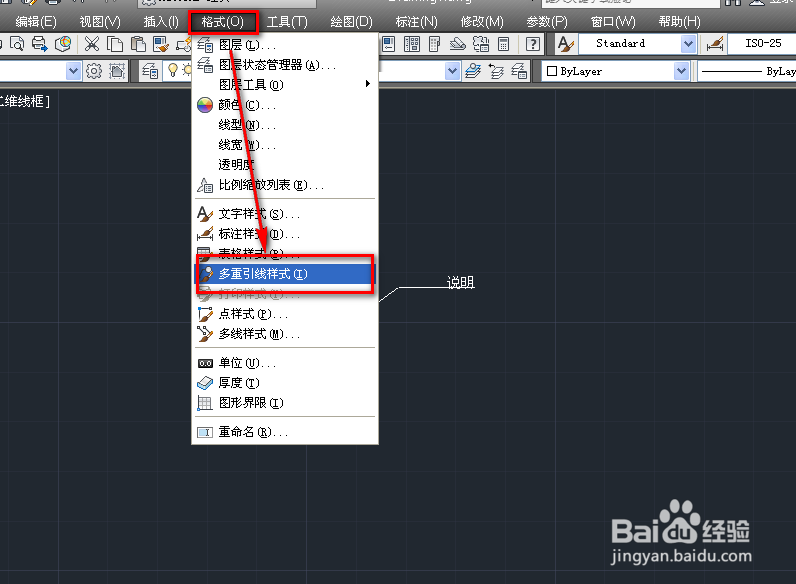Open the 视图(V) menu
This screenshot has width=796, height=584.
click(x=100, y=22)
